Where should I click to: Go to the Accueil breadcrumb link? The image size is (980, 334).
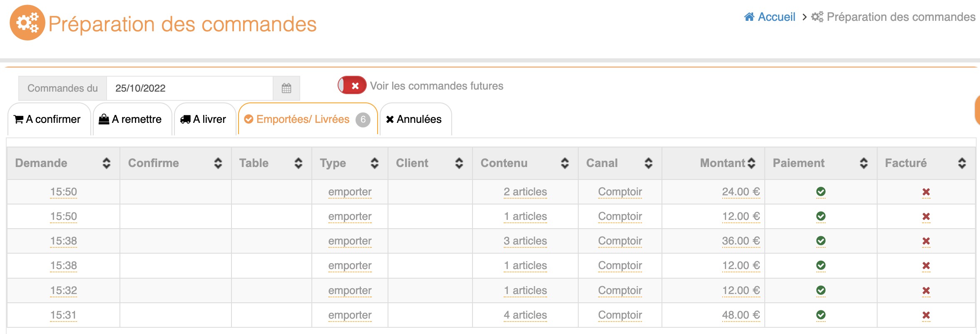776,17
